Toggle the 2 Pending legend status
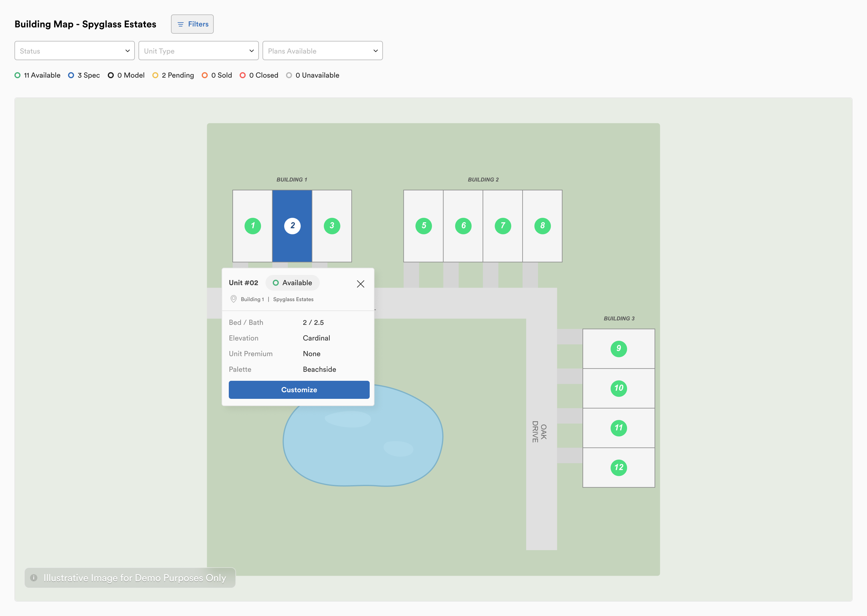Viewport: 867px width, 616px height. click(x=173, y=75)
